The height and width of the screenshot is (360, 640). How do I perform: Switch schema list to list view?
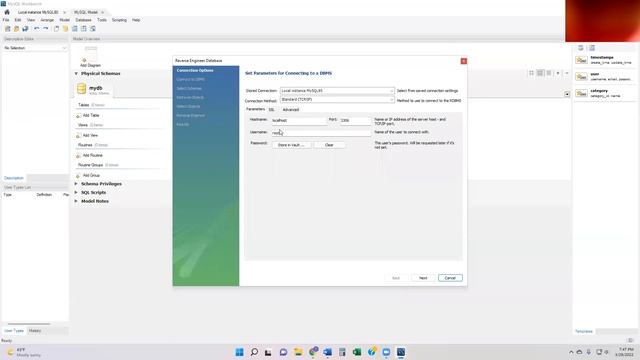point(549,73)
